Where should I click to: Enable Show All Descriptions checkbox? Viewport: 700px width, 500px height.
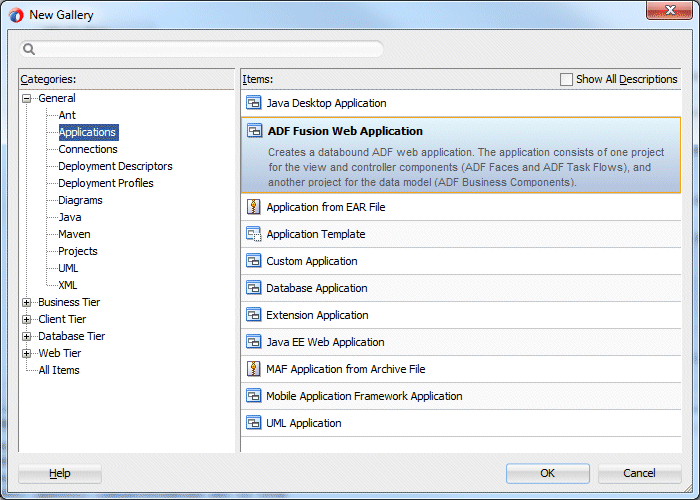tap(566, 79)
